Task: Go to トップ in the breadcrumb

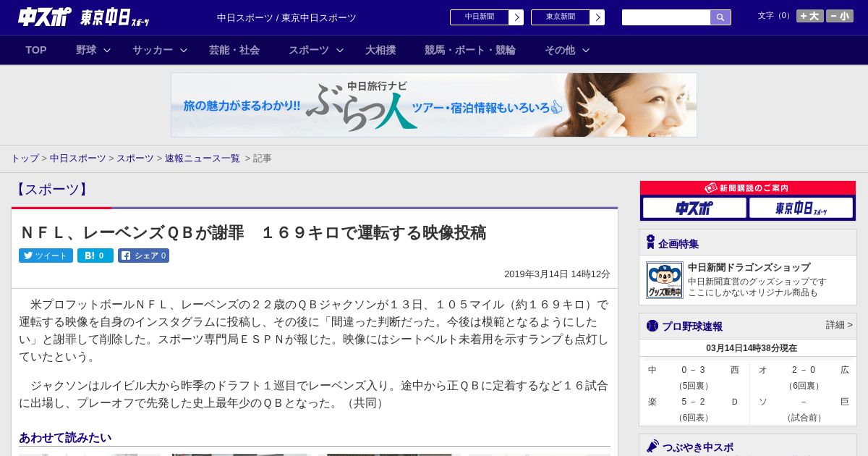Action: pyautogui.click(x=25, y=158)
